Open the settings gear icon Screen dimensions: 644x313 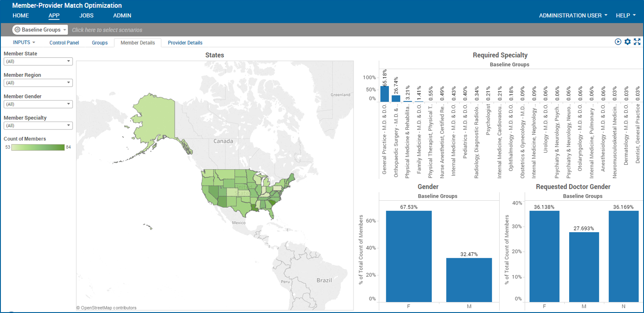[628, 42]
